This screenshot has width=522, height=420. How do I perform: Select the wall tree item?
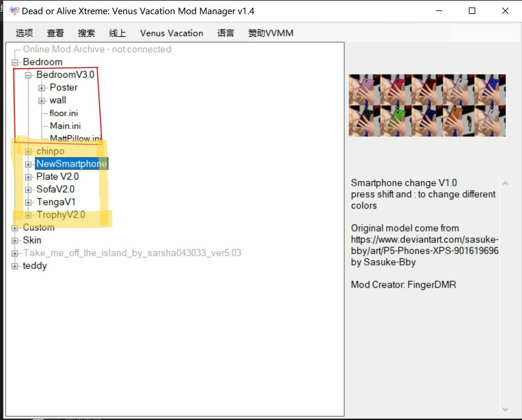coord(58,100)
